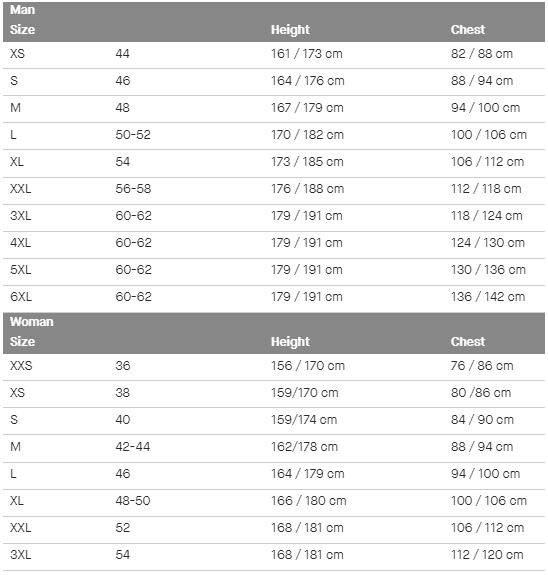Screen dimensions: 548x575
Task: Click the man's XS size row label
Action: [17, 54]
